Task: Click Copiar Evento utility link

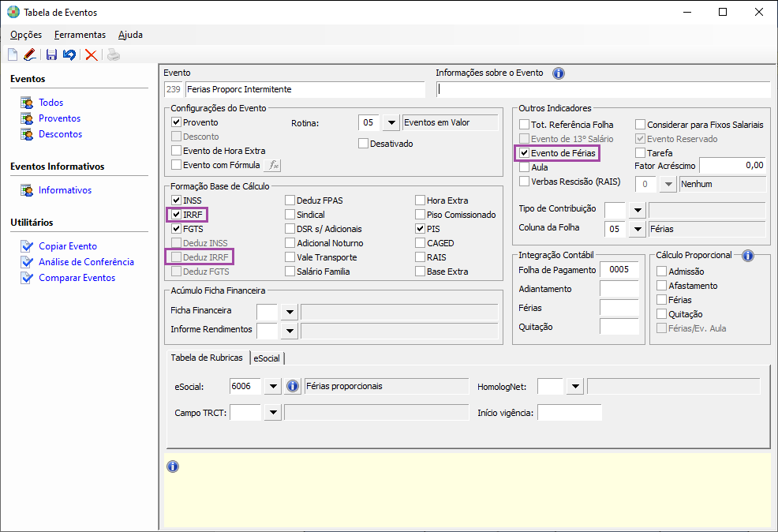Action: pos(68,246)
